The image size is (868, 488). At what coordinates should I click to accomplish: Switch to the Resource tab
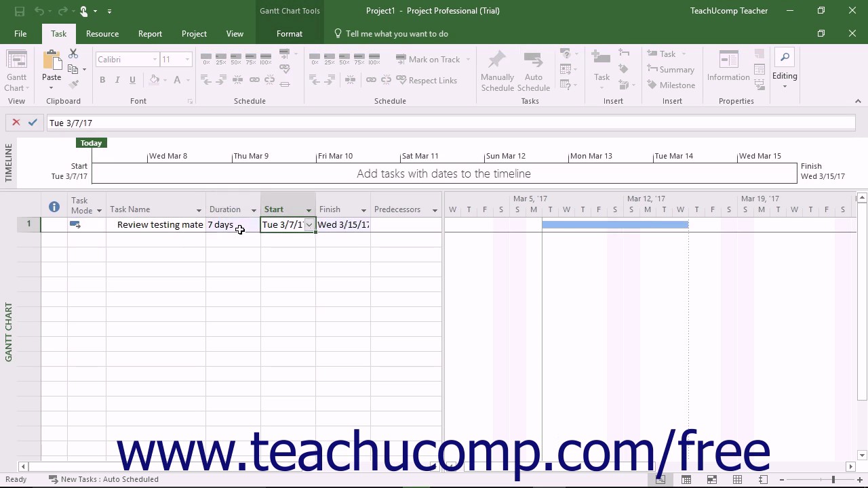coord(102,33)
